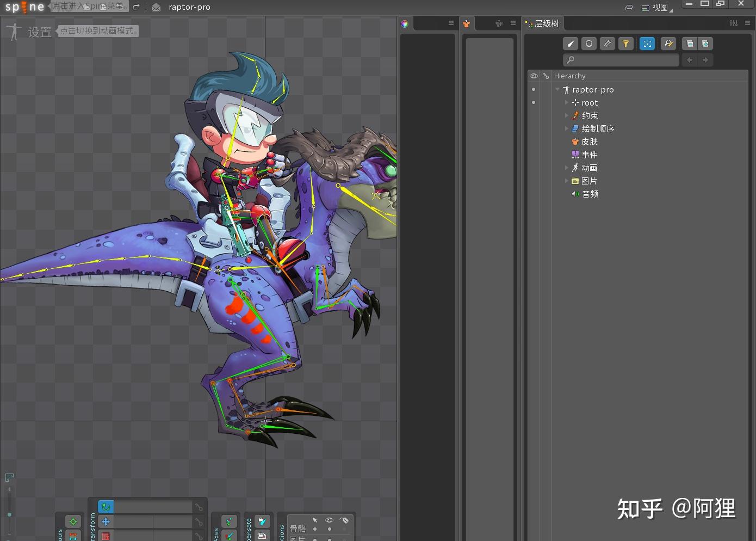756x541 pixels.
Task: Toggle visibility dot for root bone
Action: pyautogui.click(x=534, y=102)
